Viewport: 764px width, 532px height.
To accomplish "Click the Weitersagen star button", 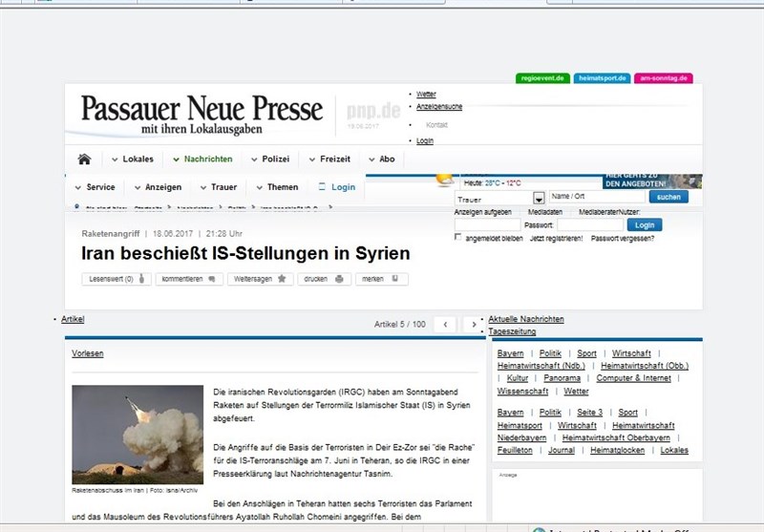I will click(260, 279).
